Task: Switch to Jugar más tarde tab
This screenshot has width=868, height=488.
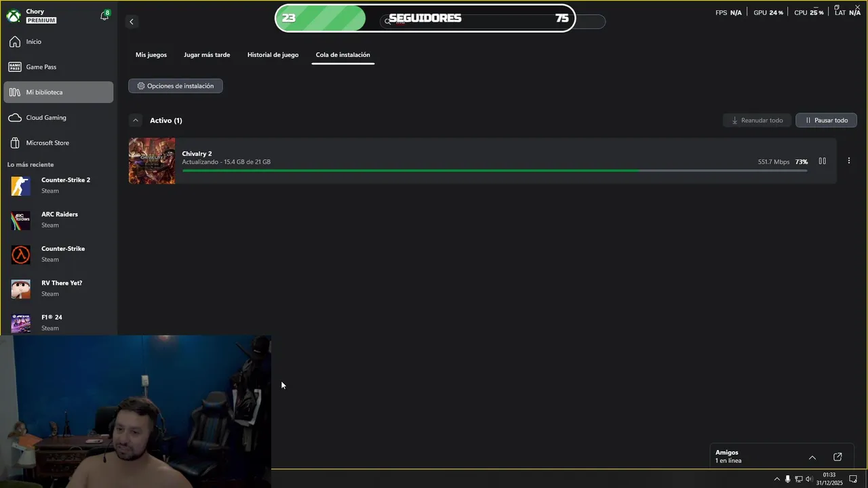Action: point(207,55)
